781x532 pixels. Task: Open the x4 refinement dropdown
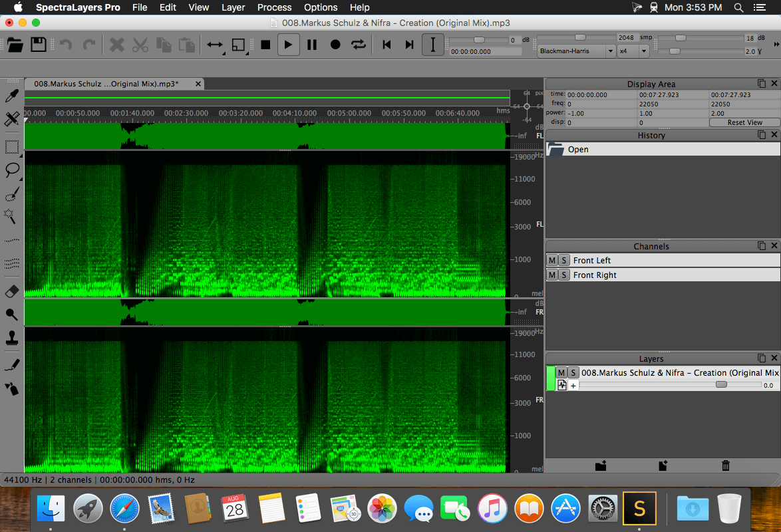coord(633,51)
